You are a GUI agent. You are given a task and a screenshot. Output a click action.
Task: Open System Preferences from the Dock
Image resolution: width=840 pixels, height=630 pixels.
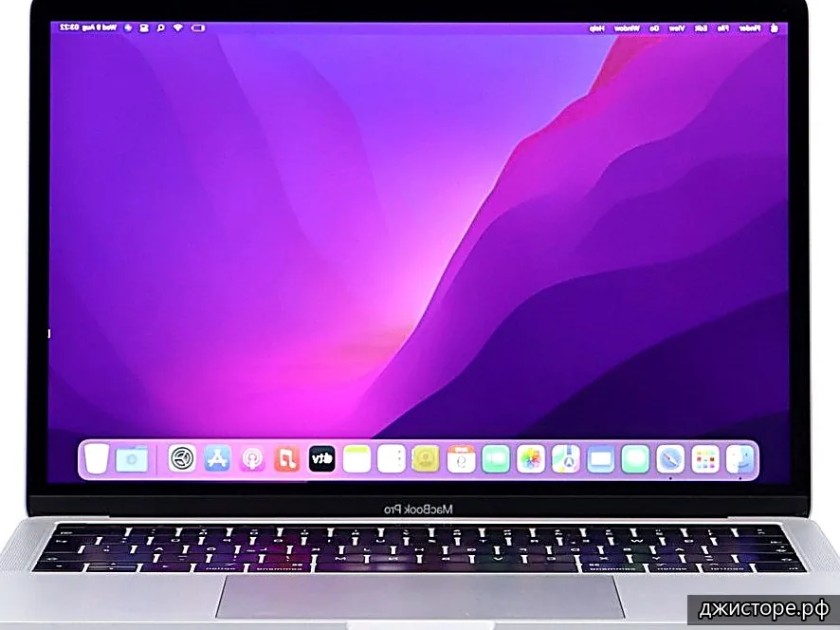[x=182, y=459]
